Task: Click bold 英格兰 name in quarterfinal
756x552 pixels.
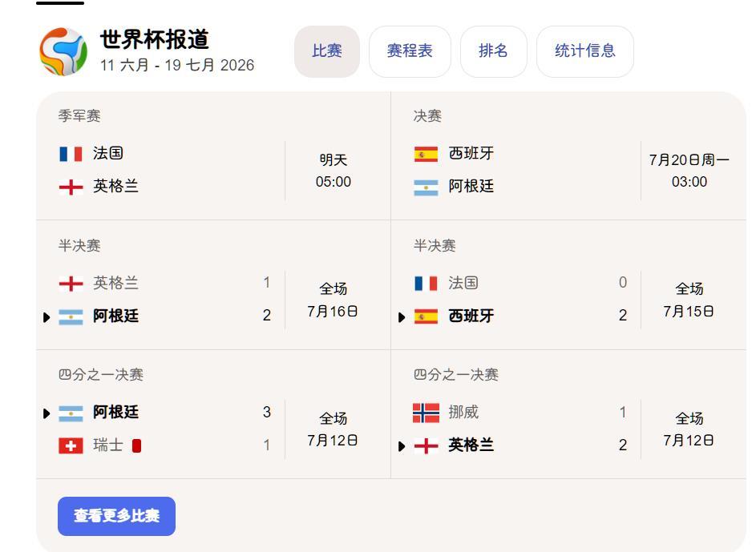Action: pos(471,445)
